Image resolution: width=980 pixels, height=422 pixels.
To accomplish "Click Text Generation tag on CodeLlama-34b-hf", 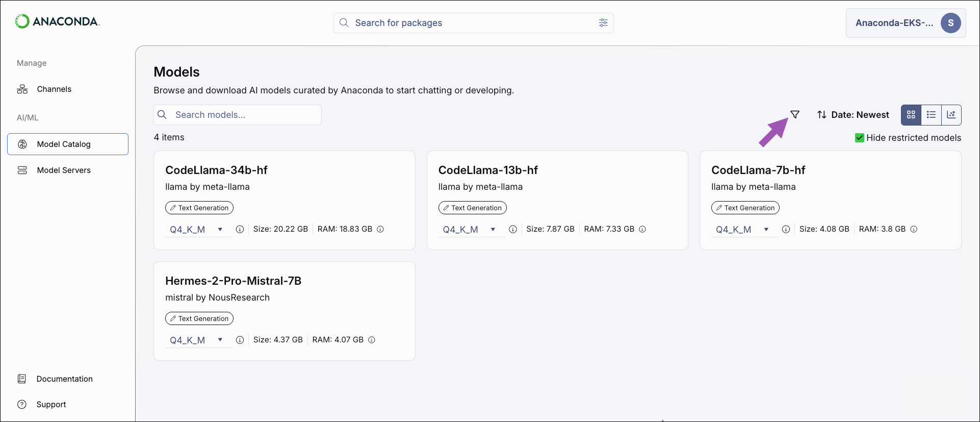I will 199,208.
